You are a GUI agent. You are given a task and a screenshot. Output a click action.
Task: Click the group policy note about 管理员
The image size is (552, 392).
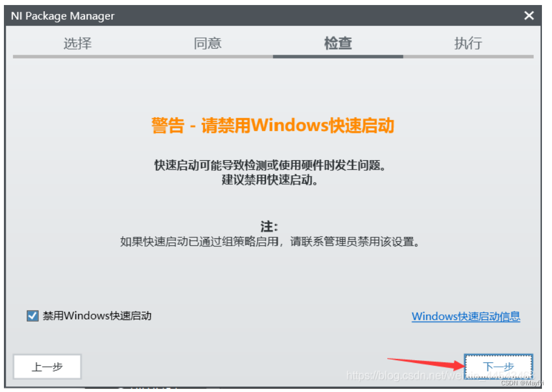[x=270, y=242]
